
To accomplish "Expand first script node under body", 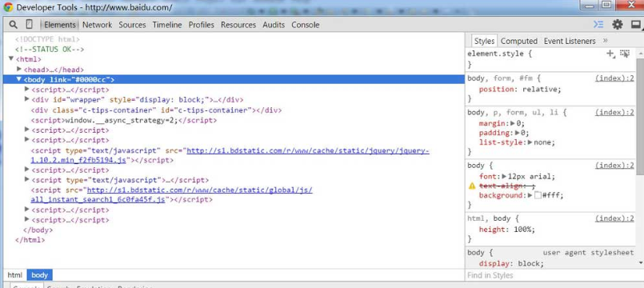I will point(27,89).
